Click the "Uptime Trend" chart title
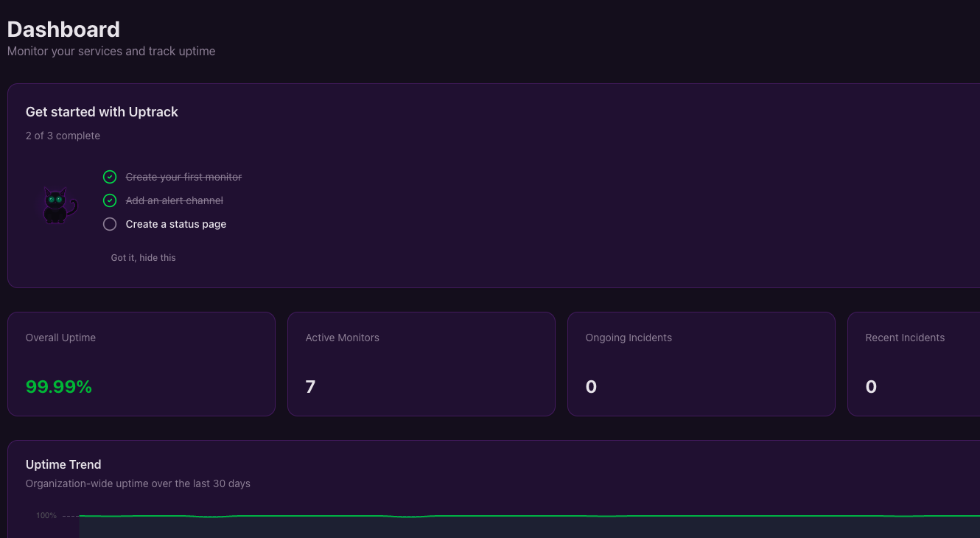 (x=63, y=464)
